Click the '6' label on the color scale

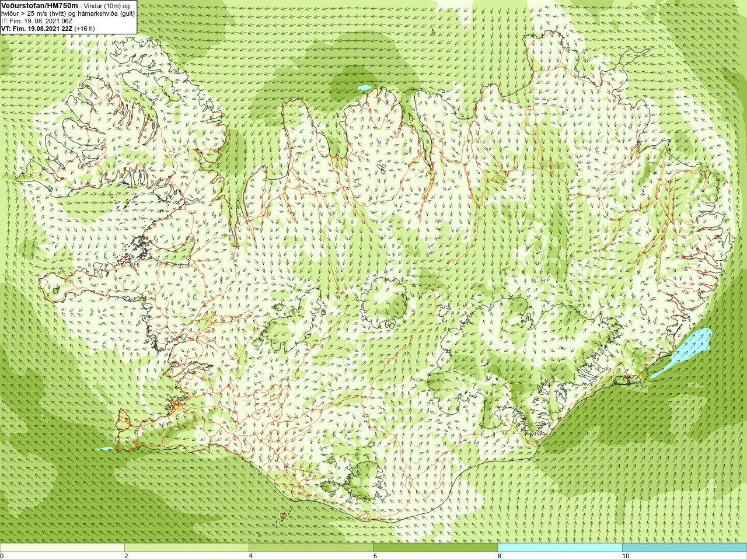click(x=375, y=556)
